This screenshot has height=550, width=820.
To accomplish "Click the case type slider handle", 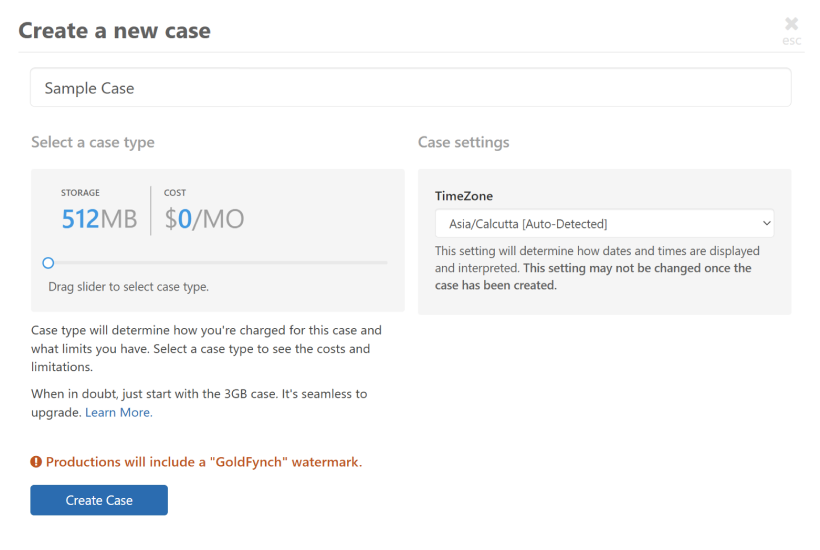I will (48, 263).
